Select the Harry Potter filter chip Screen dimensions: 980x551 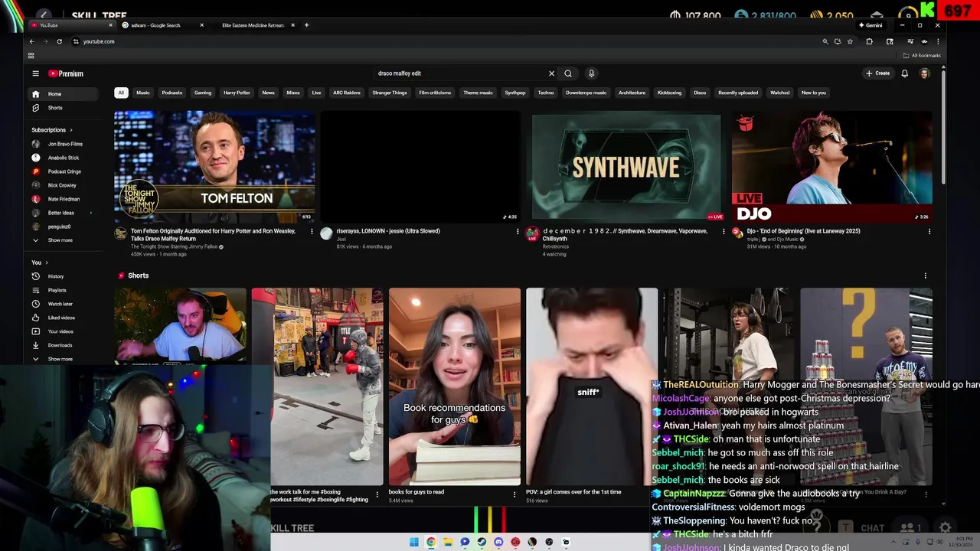(237, 93)
